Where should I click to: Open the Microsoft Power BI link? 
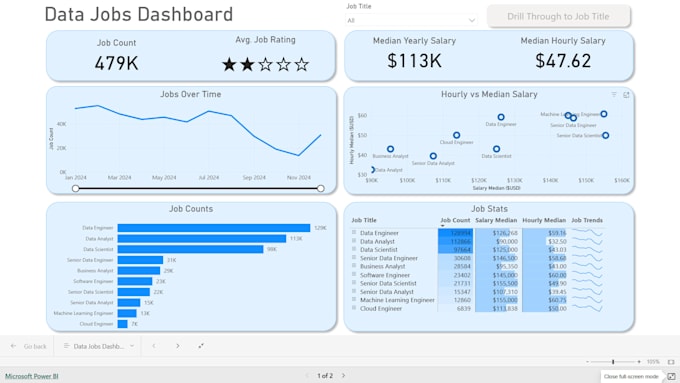[32, 376]
